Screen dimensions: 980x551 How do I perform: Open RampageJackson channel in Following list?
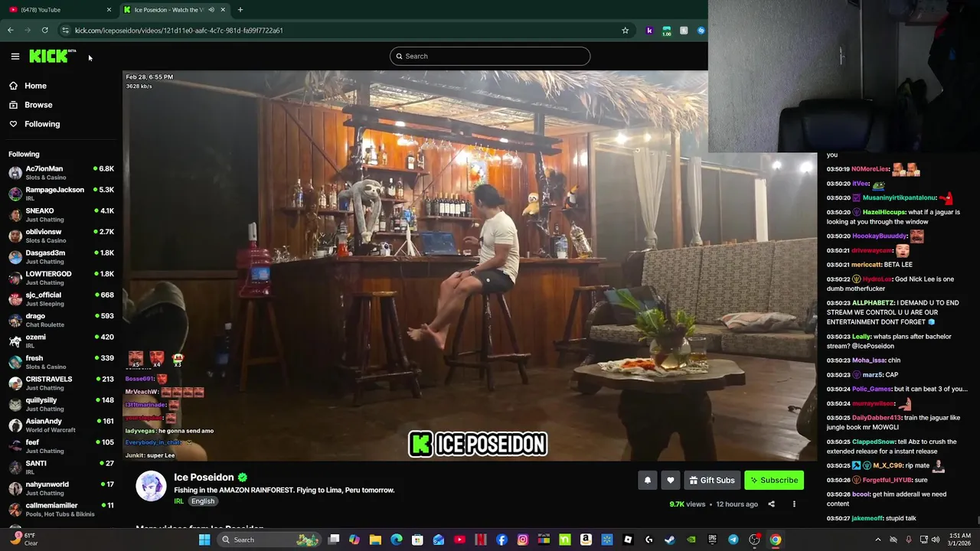point(61,194)
